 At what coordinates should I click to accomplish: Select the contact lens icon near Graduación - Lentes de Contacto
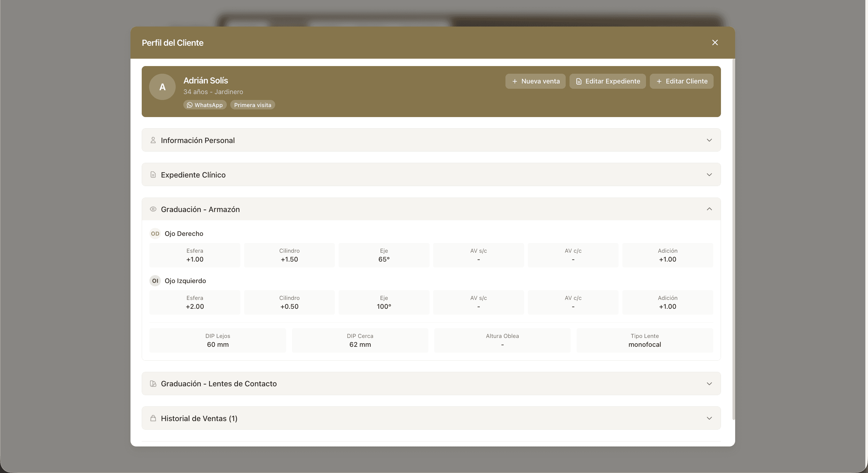[x=153, y=383]
